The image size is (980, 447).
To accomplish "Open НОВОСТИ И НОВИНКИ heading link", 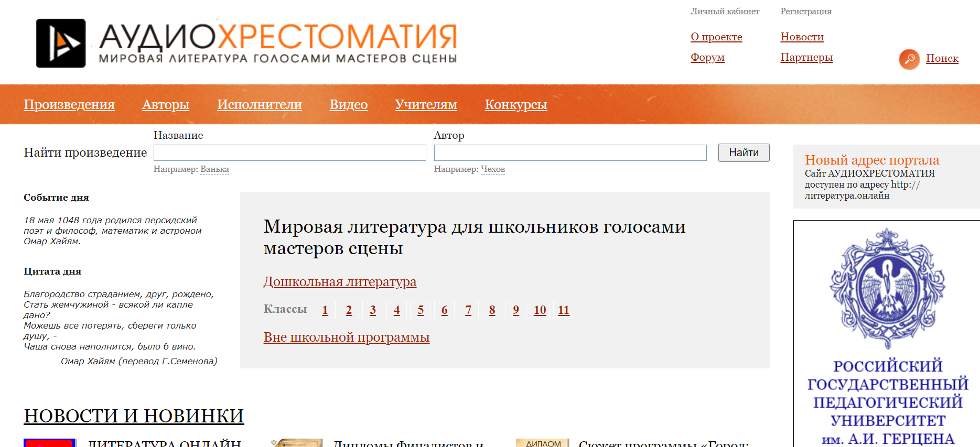I will click(134, 416).
